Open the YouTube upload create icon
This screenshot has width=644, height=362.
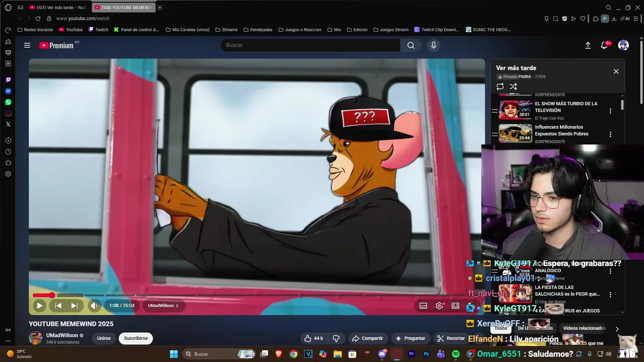[588, 45]
